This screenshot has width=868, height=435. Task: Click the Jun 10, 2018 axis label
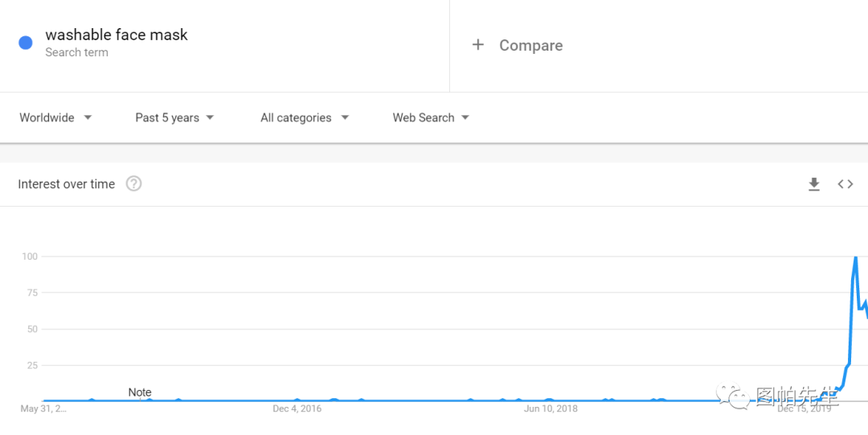[x=551, y=409]
